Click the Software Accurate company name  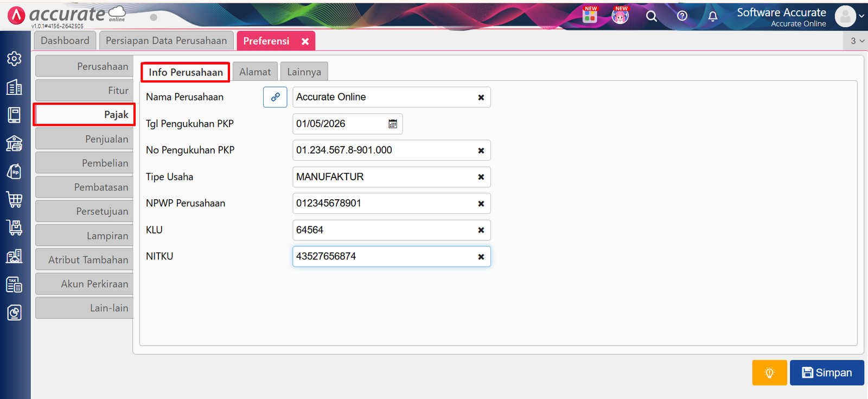click(x=781, y=12)
